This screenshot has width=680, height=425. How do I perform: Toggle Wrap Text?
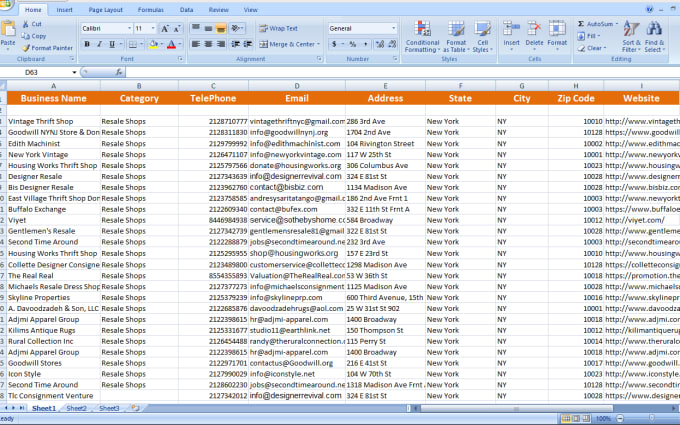click(278, 29)
